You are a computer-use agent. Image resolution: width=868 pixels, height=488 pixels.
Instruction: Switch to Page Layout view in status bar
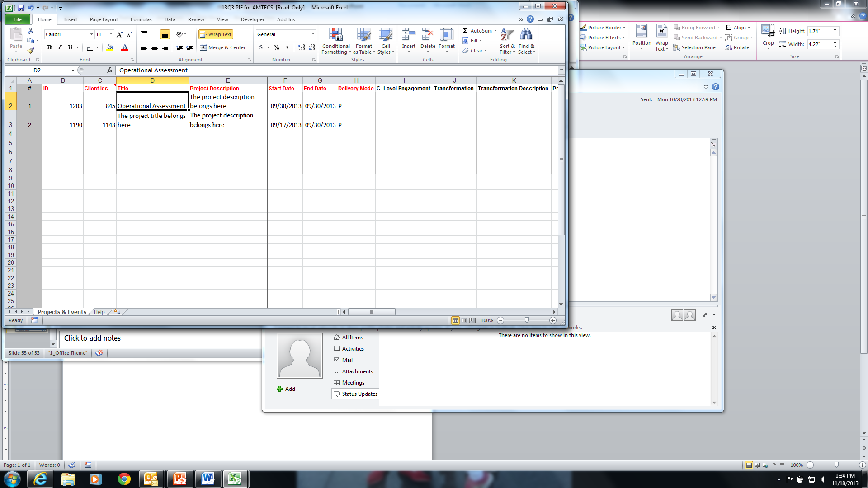click(464, 320)
